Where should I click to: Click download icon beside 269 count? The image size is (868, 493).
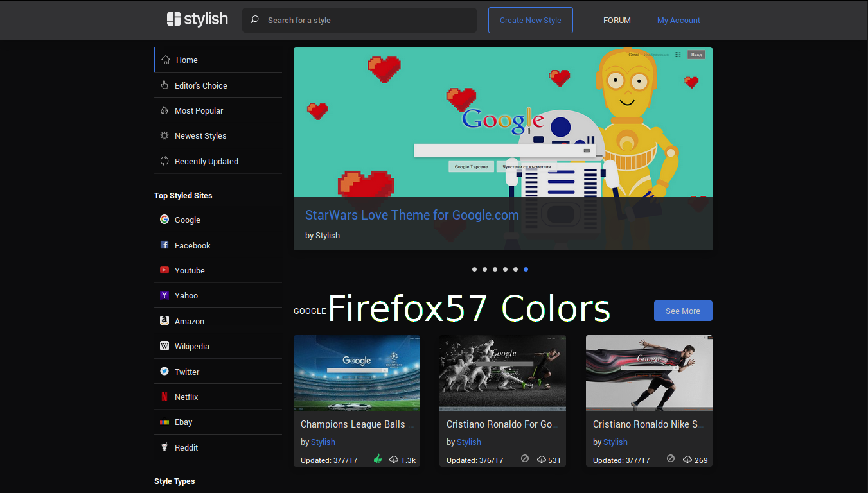pos(687,460)
